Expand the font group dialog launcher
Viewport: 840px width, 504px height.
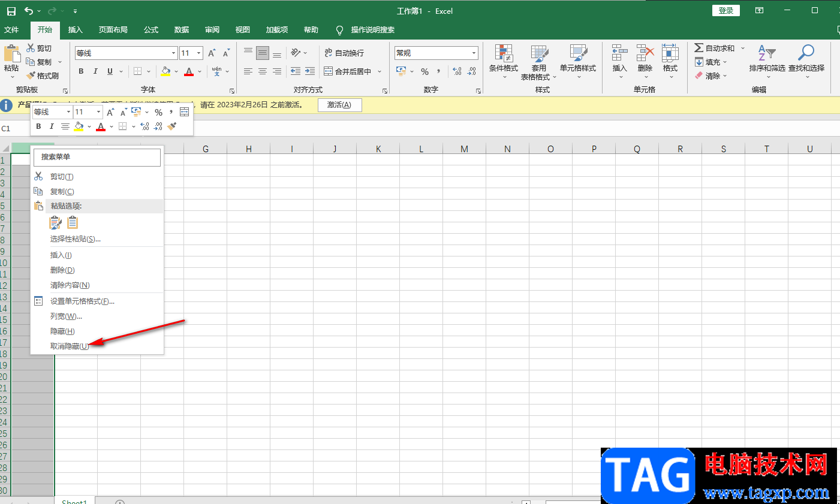(x=232, y=91)
